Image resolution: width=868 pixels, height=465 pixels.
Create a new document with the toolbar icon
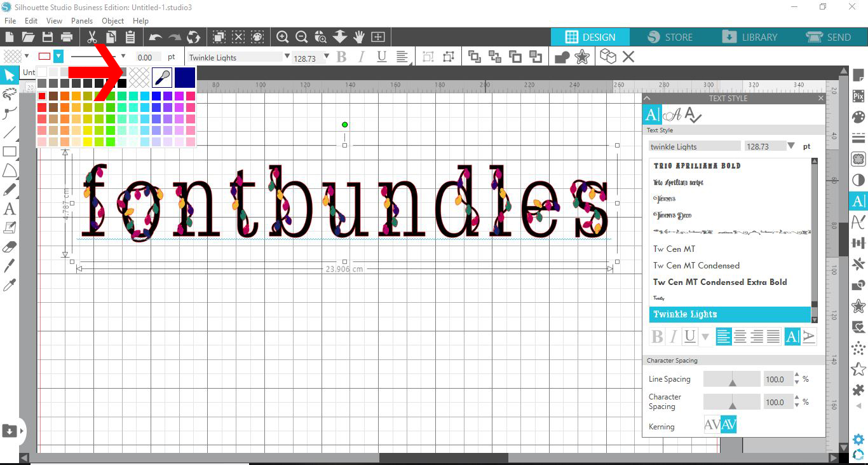(x=10, y=37)
